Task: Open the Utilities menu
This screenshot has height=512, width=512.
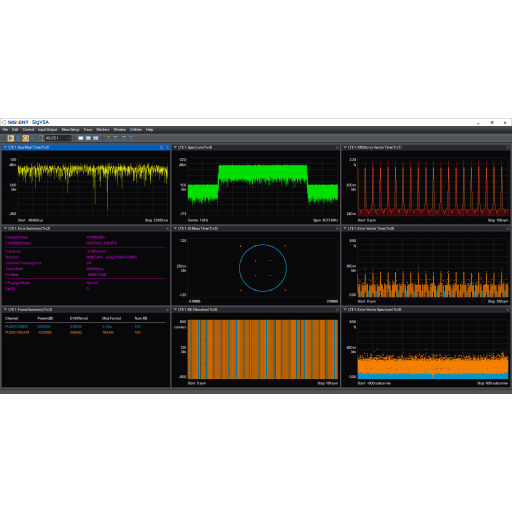Action: pyautogui.click(x=136, y=130)
